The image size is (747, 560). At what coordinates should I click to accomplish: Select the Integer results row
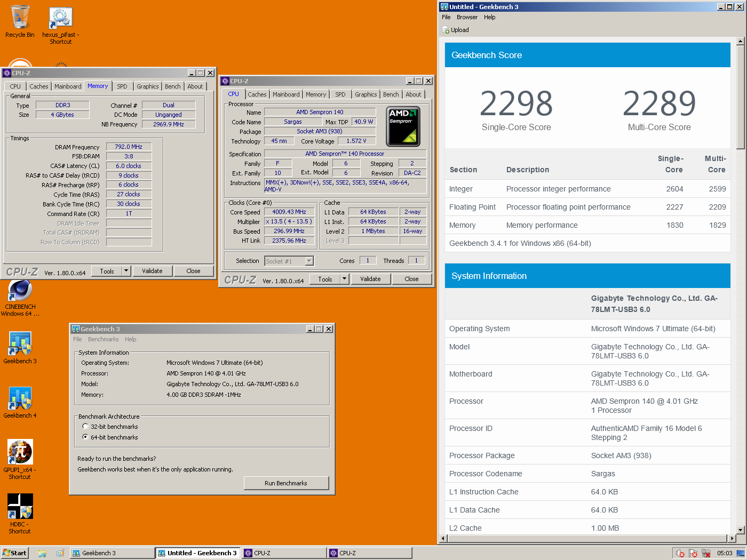coord(587,189)
